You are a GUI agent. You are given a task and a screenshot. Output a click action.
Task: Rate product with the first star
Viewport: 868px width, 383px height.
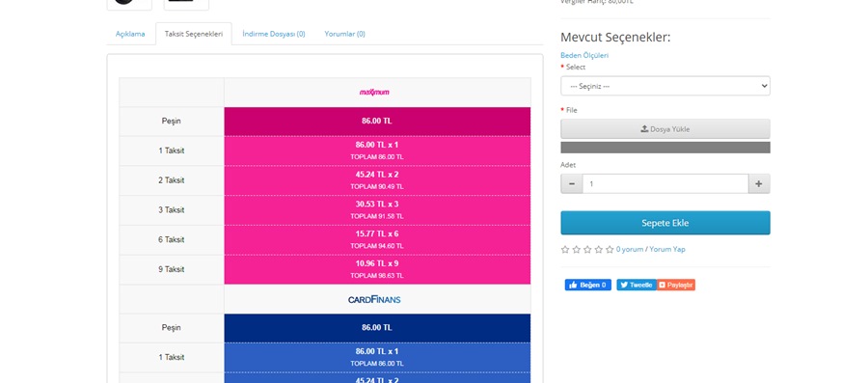point(565,250)
